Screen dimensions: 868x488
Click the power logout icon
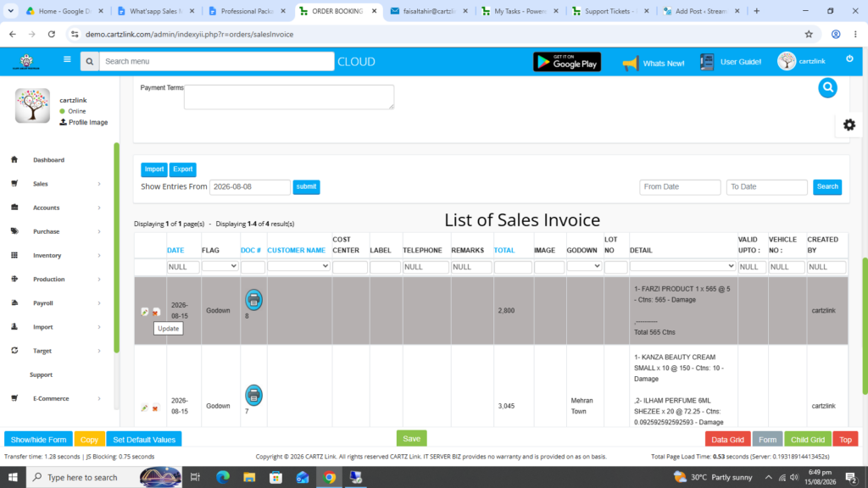pyautogui.click(x=849, y=58)
